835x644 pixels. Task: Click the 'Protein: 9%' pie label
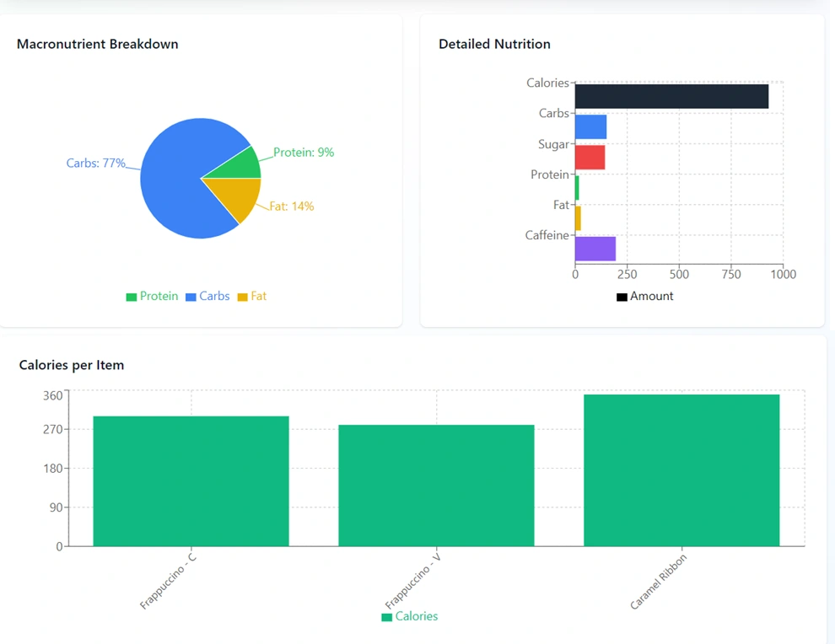(x=304, y=153)
